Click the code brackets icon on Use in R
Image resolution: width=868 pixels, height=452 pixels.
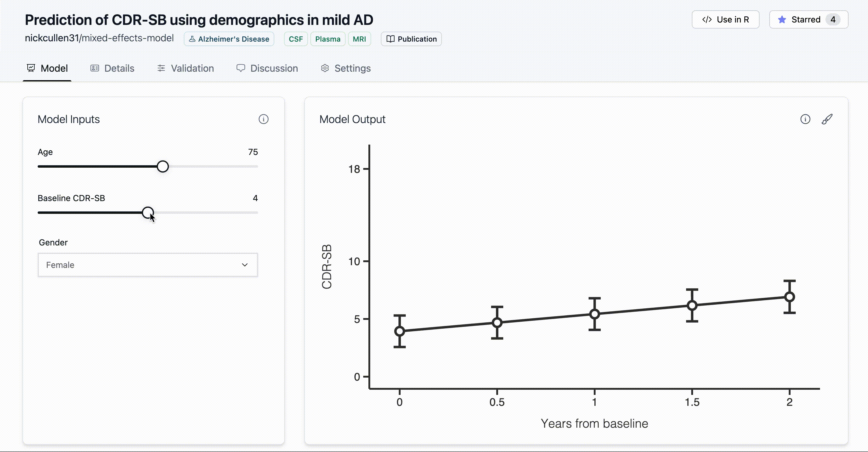(x=707, y=19)
